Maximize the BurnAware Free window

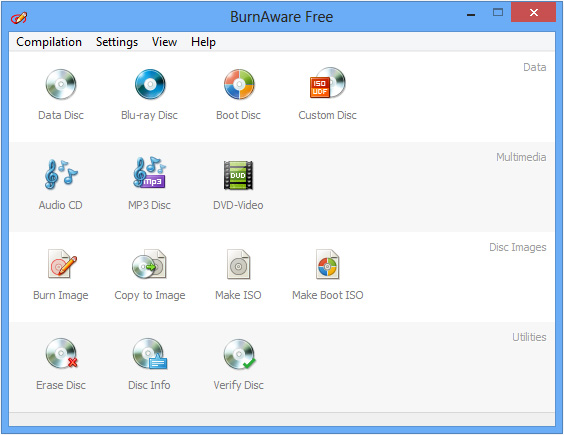[x=498, y=13]
